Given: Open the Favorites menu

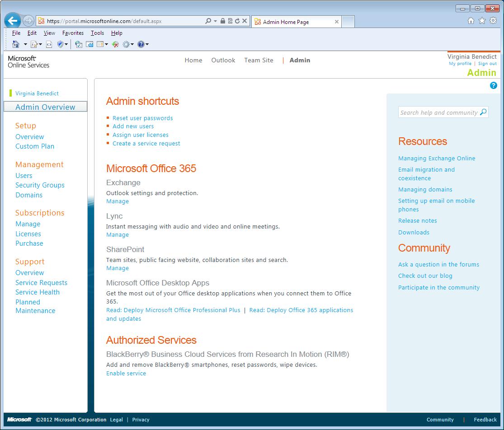Looking at the screenshot, I should pos(73,33).
